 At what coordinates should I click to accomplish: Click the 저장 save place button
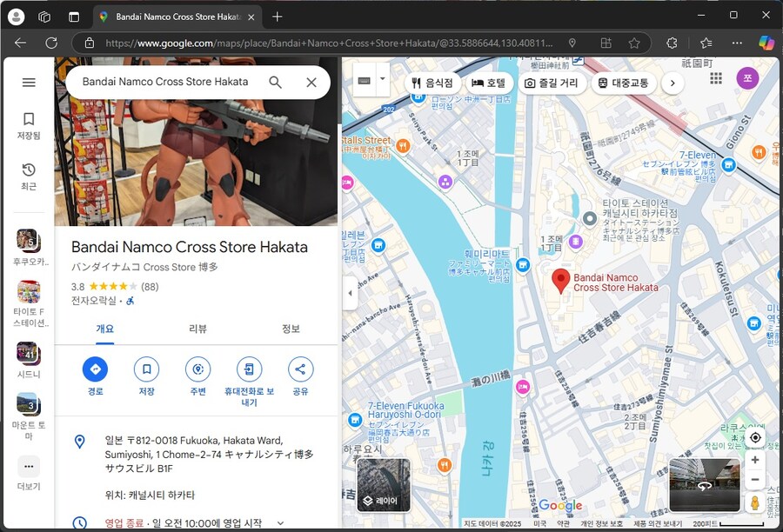[x=146, y=376]
